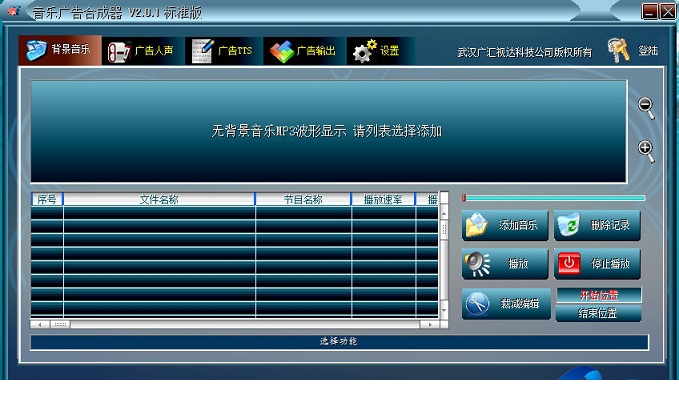The height and width of the screenshot is (395, 679).
Task: Click the keys login icon
Action: point(618,50)
